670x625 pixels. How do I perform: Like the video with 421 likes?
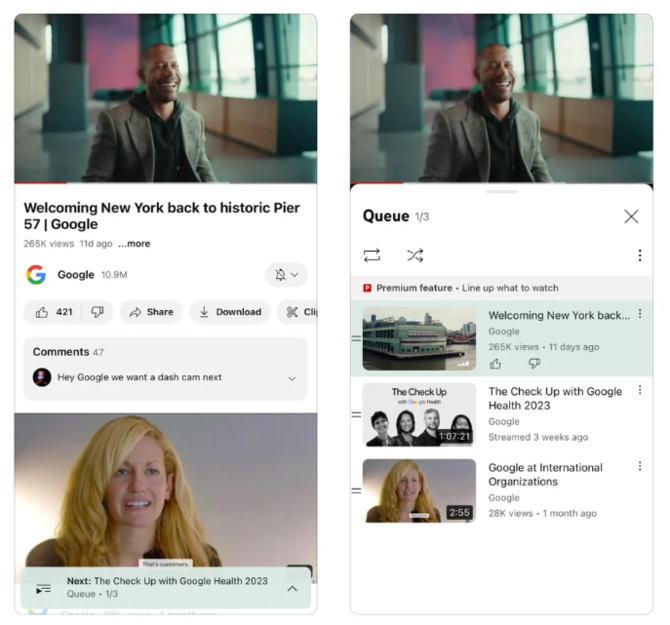click(54, 312)
